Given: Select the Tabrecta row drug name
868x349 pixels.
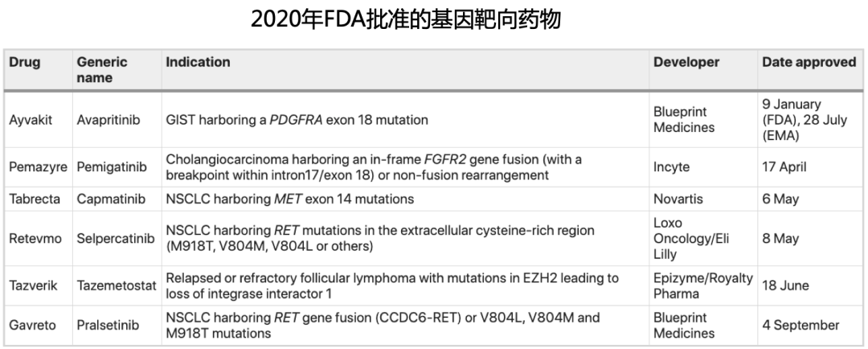Looking at the screenshot, I should point(35,199).
